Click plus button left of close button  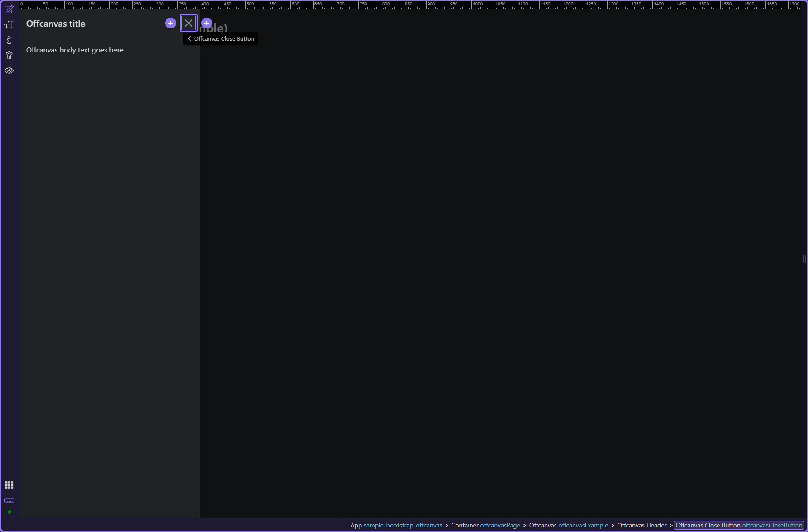171,23
